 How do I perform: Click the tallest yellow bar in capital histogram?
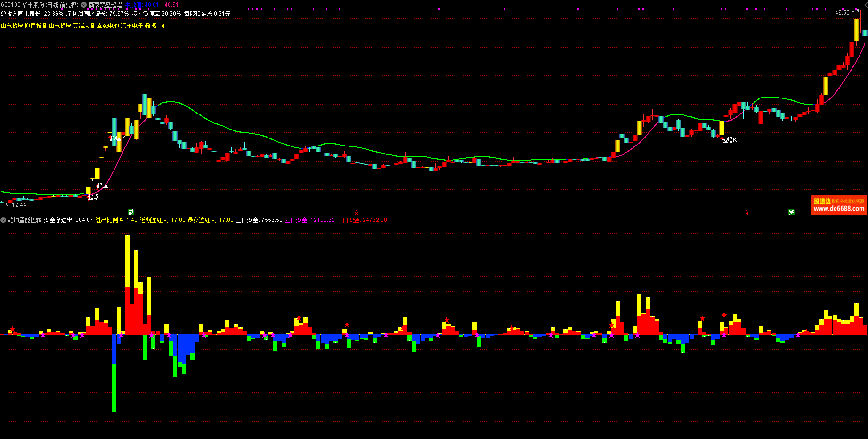127,260
